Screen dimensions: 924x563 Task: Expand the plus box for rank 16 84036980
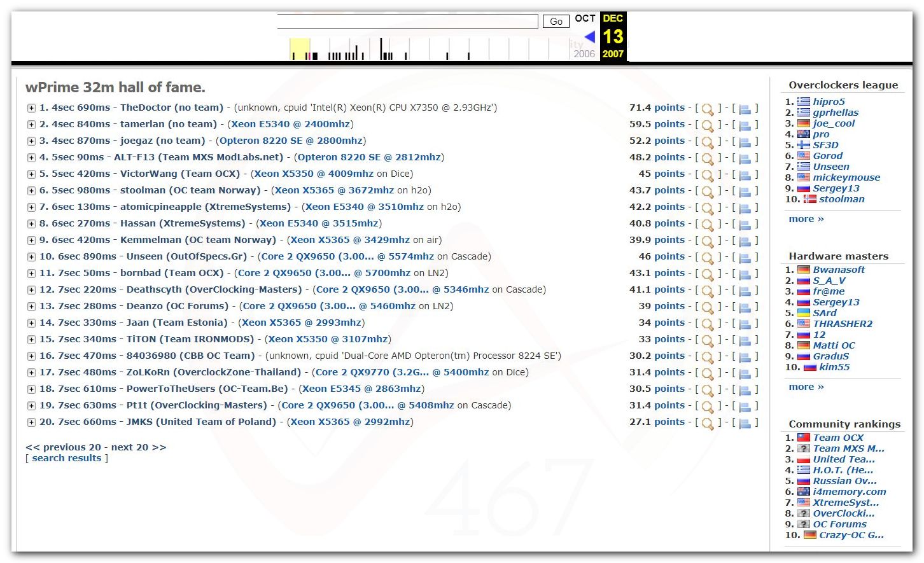(x=31, y=356)
